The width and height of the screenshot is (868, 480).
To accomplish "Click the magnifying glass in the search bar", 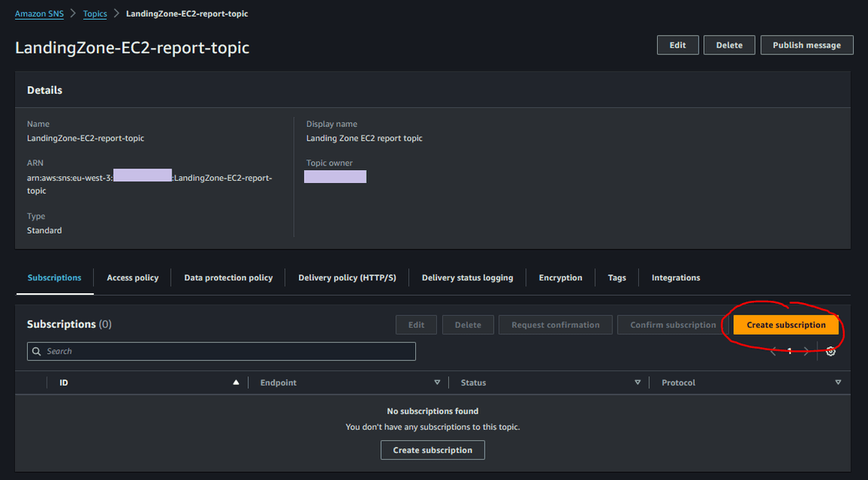I will (36, 351).
